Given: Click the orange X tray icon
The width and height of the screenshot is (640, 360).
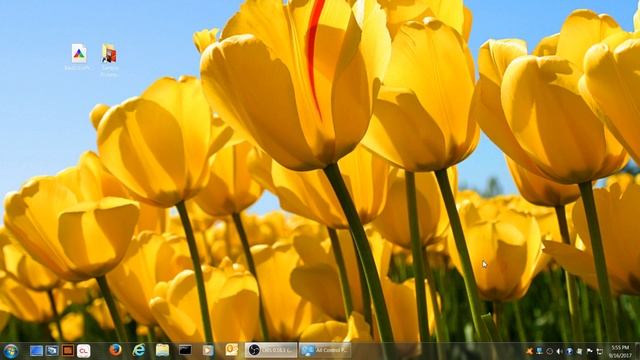Looking at the screenshot, I should pyautogui.click(x=529, y=351).
